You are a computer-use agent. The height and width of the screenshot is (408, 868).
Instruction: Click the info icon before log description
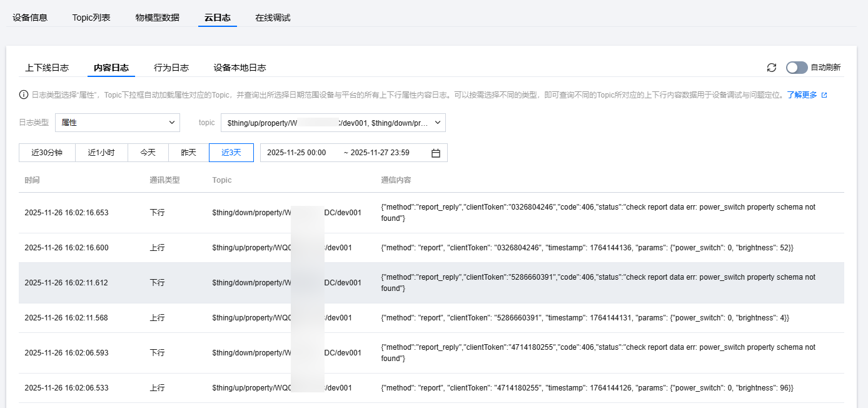pos(24,95)
